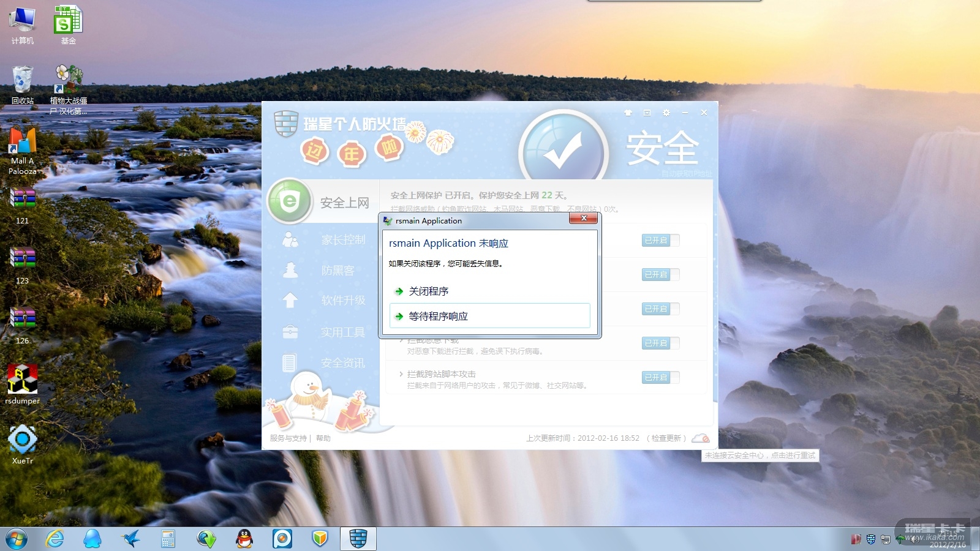Click the 安全资讯 document icon

tap(290, 362)
